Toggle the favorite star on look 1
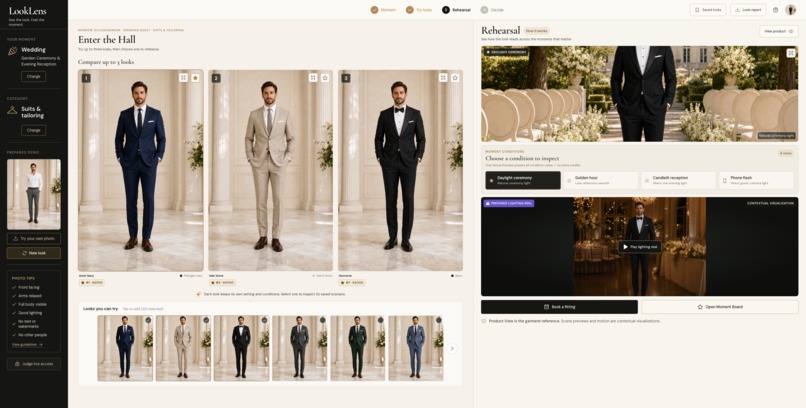This screenshot has height=408, width=806. click(x=195, y=78)
